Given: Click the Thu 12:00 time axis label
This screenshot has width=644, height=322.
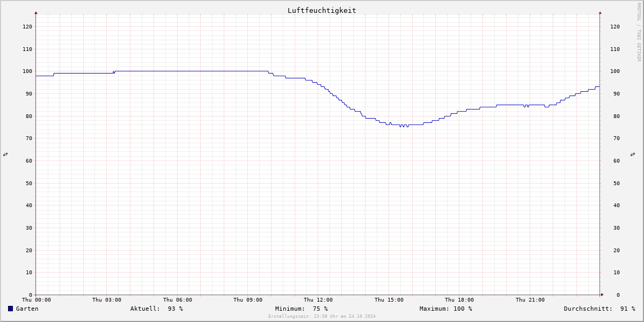Looking at the screenshot, I should tap(318, 300).
